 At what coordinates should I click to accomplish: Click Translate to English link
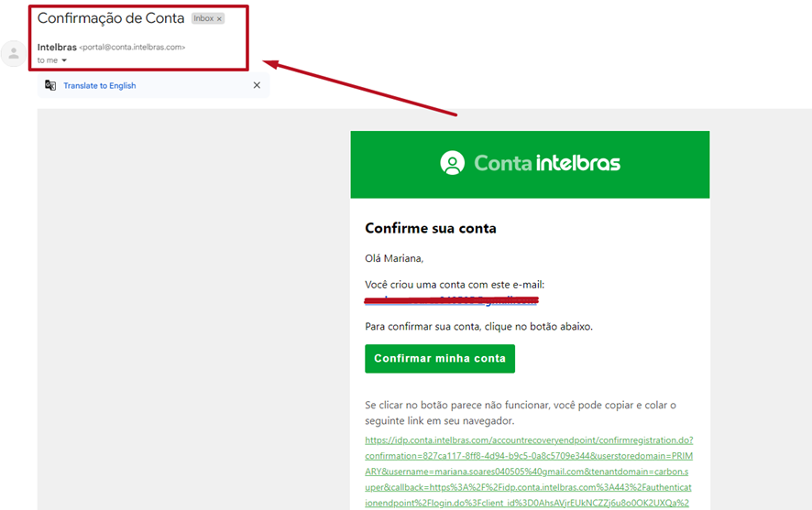click(99, 86)
